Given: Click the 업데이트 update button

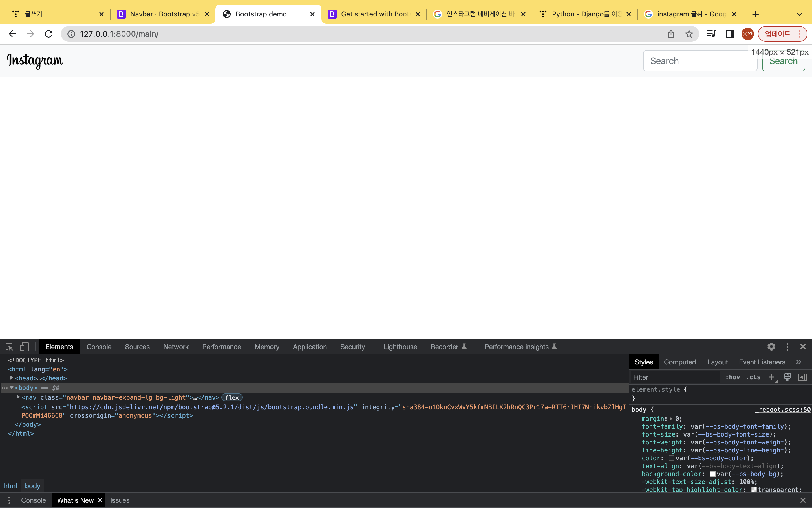Looking at the screenshot, I should 782,34.
